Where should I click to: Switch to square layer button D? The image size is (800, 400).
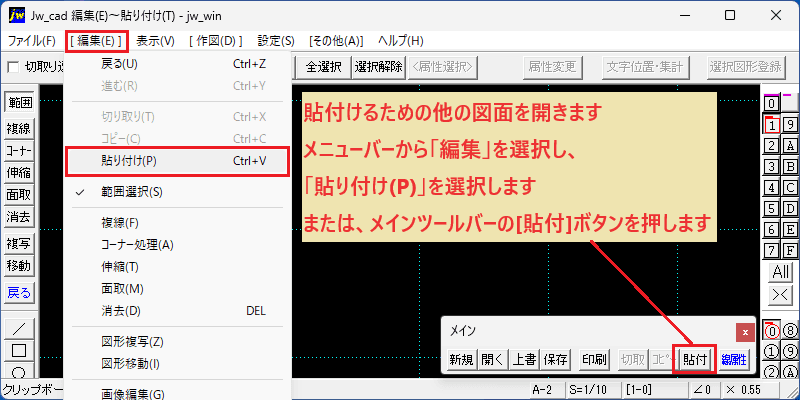(x=790, y=208)
